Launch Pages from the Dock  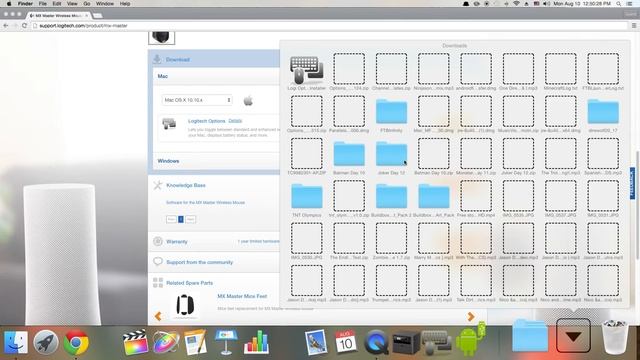coord(196,342)
